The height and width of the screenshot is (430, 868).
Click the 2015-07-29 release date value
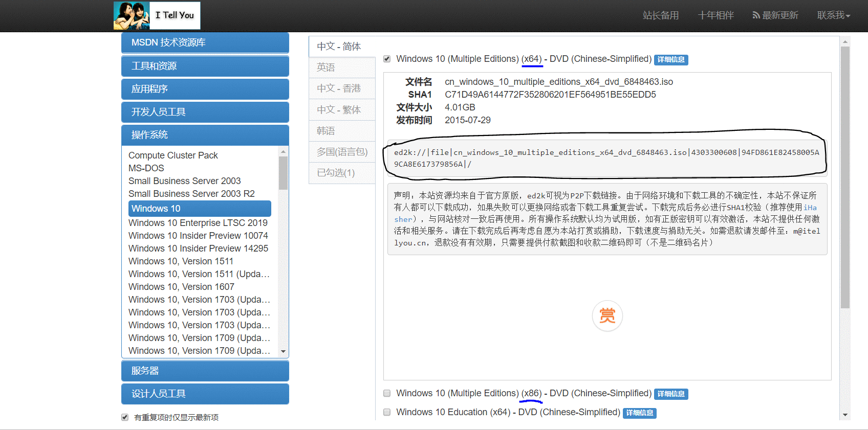tap(468, 120)
